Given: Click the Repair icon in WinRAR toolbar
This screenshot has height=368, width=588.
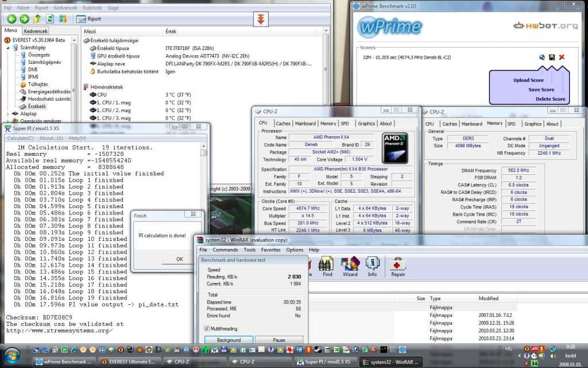Looking at the screenshot, I should (398, 267).
